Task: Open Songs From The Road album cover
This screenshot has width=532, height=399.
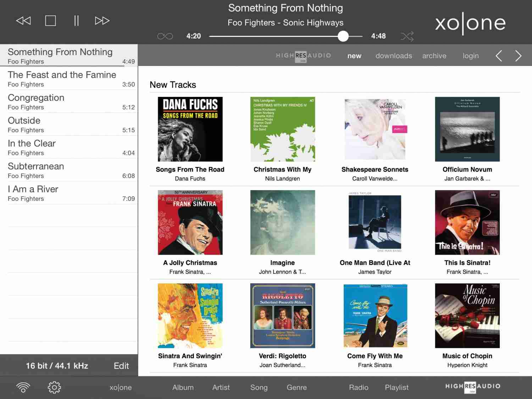Action: pyautogui.click(x=190, y=129)
